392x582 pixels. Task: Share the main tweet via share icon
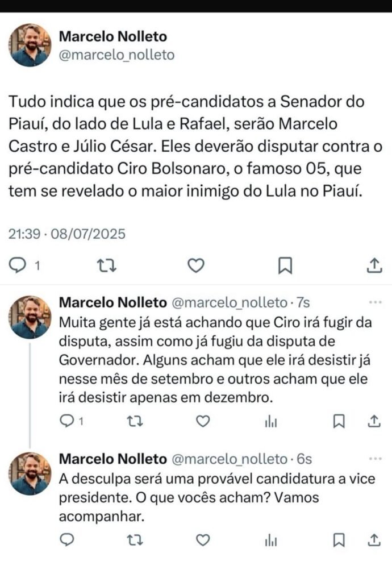374,265
